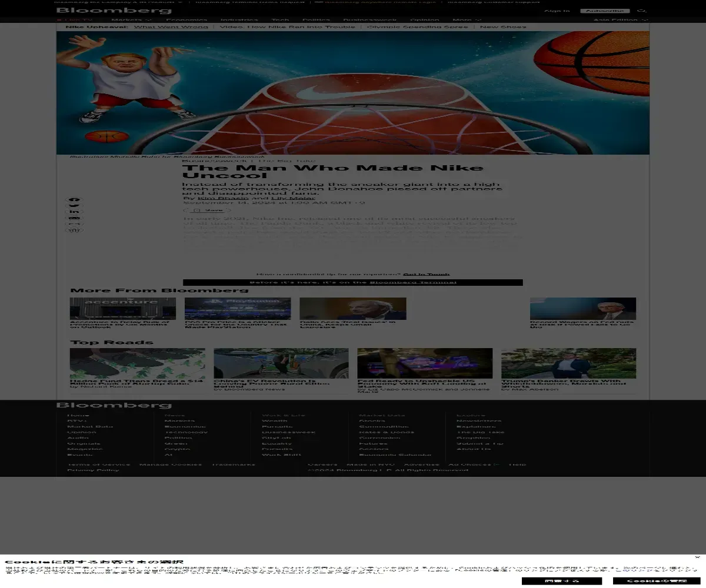
Task: Share article via Twitter icon
Action: (x=74, y=207)
